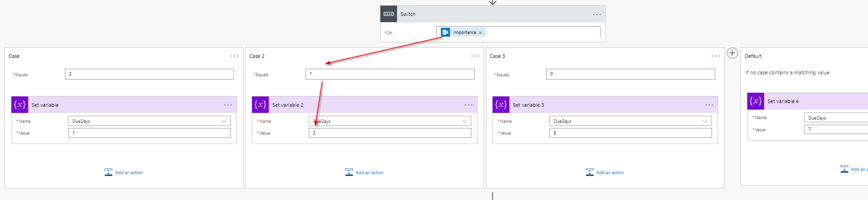Remove the Importance token from On field
This screenshot has height=200, width=868.
coord(480,33)
